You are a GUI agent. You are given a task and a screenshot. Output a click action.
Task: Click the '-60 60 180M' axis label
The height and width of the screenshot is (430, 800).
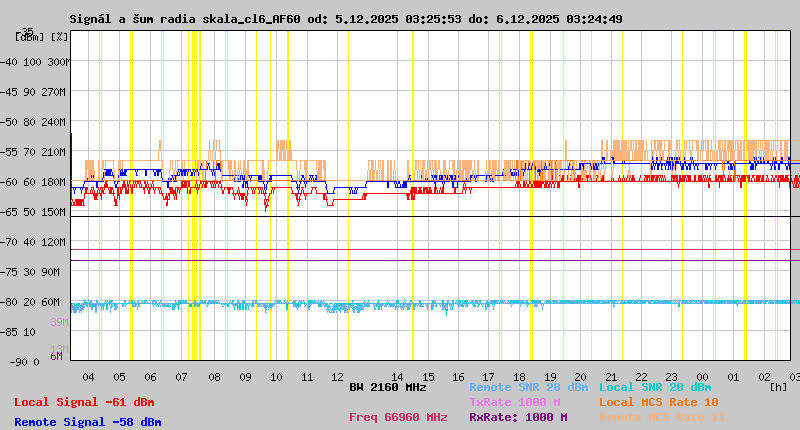[33, 182]
